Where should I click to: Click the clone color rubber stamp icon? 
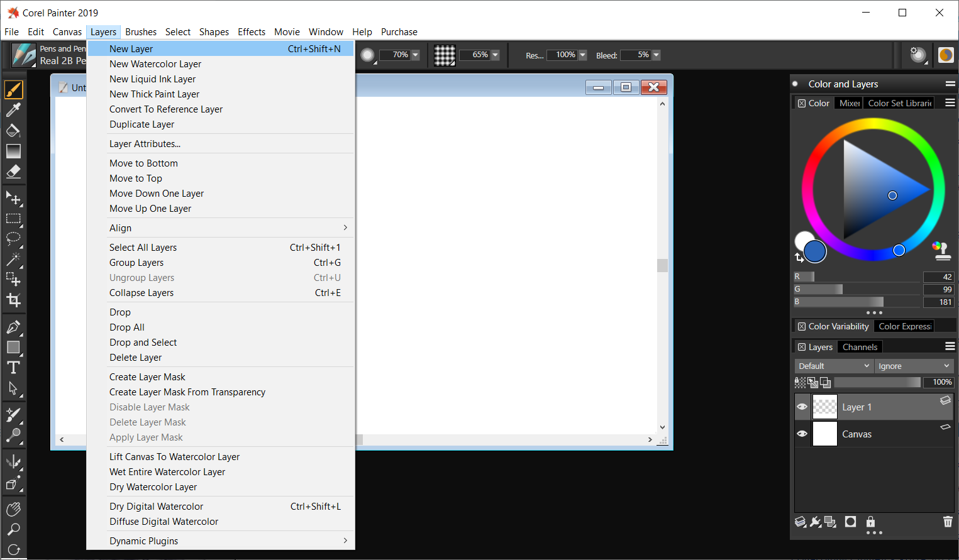(x=941, y=251)
